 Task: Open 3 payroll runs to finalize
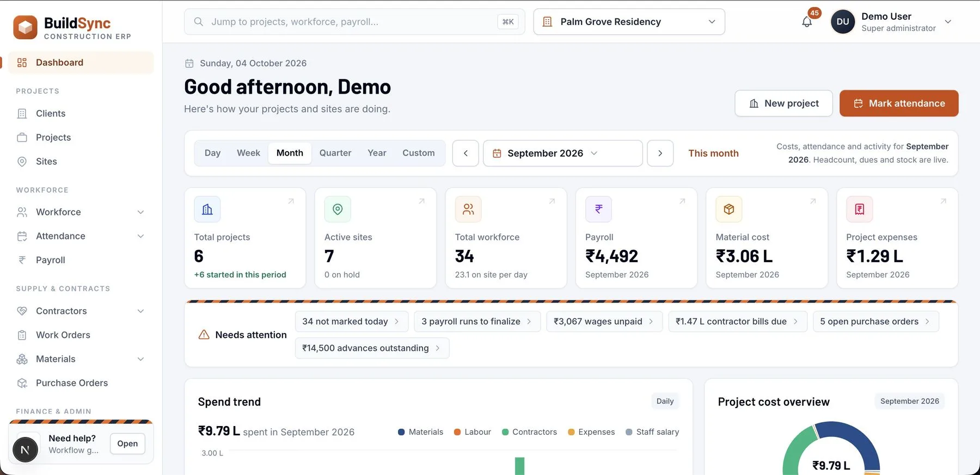[477, 322]
